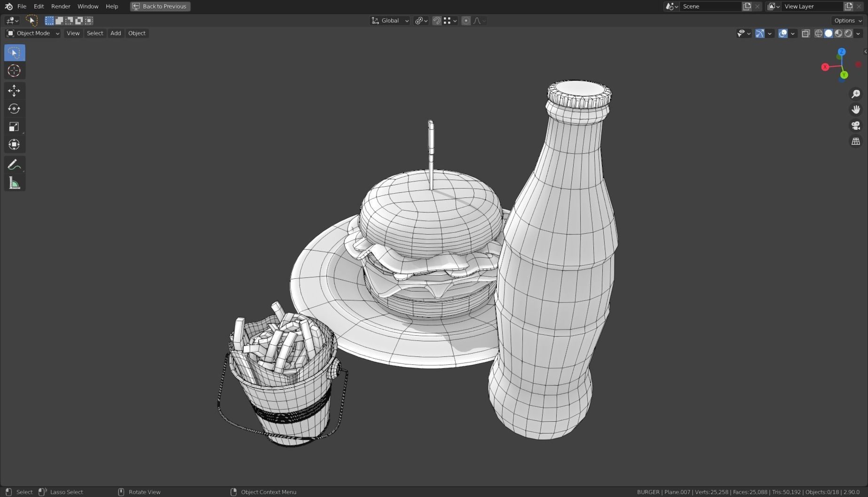Open the Add menu
868x497 pixels.
coord(116,33)
